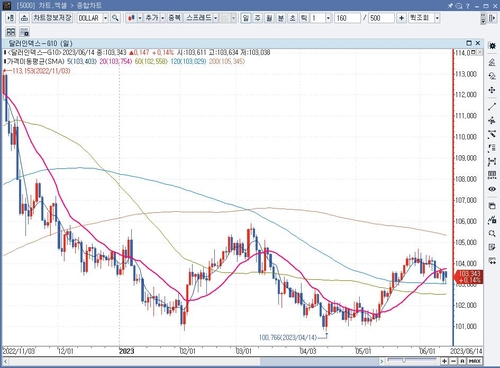Click the 가격이동평균(SMA) indicator label

[x=36, y=61]
